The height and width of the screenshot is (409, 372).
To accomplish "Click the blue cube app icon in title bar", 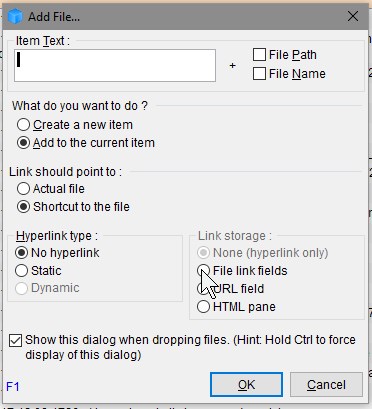I will click(15, 16).
